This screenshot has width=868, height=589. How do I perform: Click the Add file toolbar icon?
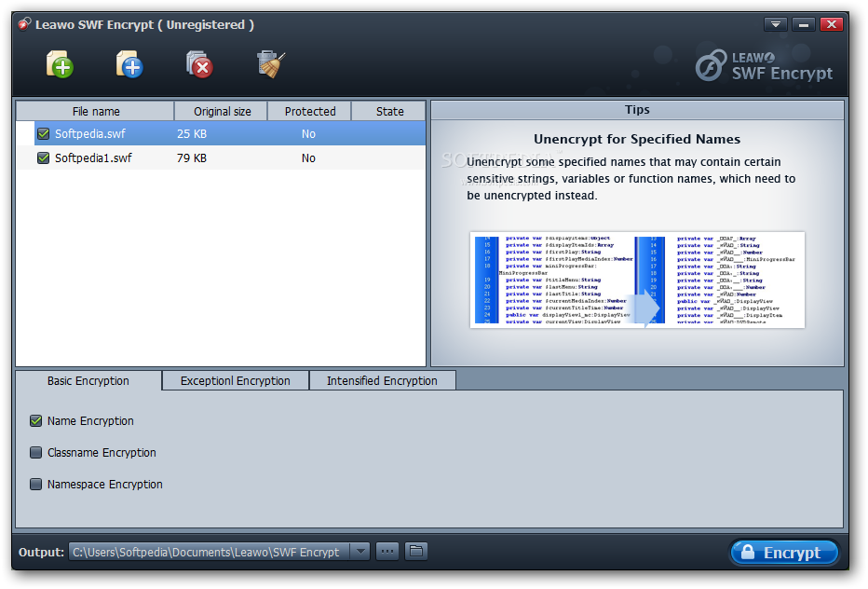tap(60, 64)
